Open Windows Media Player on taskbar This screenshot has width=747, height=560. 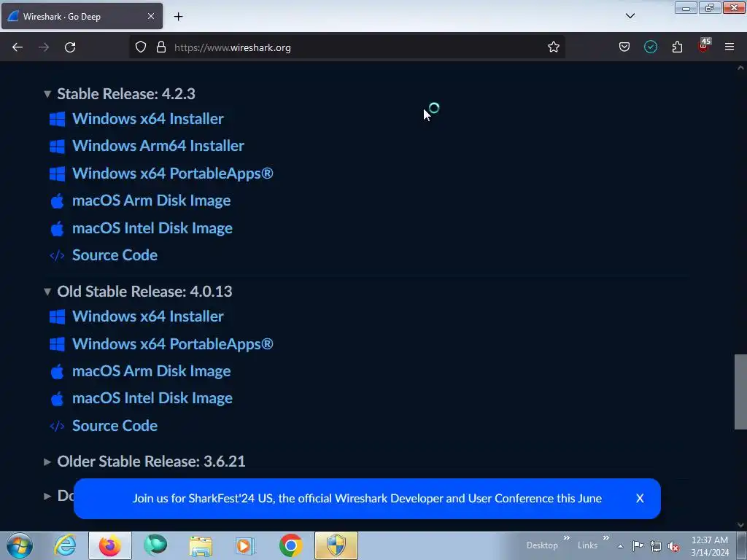point(245,545)
